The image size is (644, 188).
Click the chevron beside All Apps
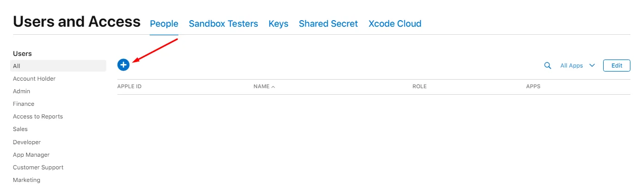(x=592, y=66)
